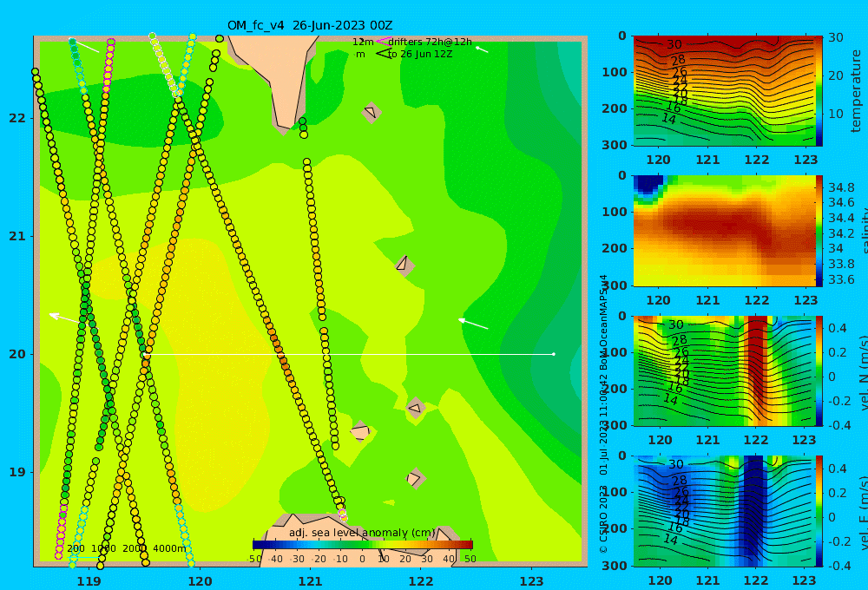Click the '50' tick at the anomaly colorbar's right end
Screen dimensions: 868x590
(470, 559)
